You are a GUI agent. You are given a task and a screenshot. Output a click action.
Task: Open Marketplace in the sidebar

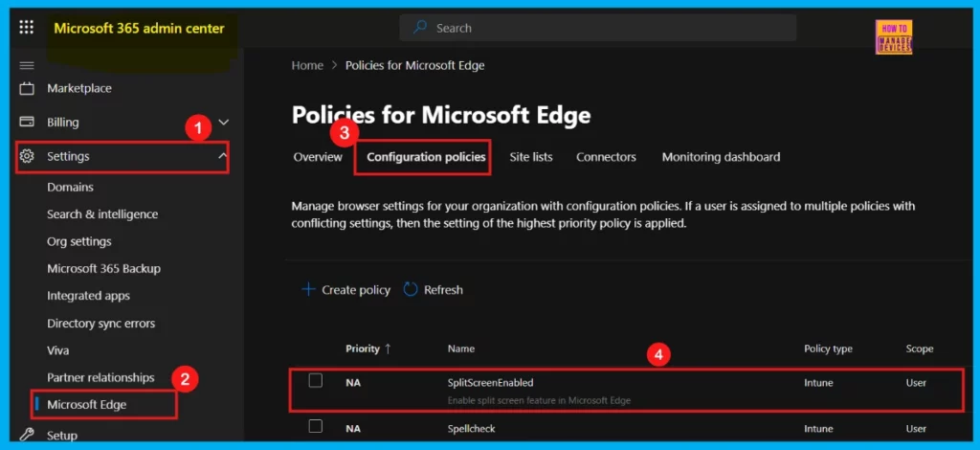tap(79, 88)
